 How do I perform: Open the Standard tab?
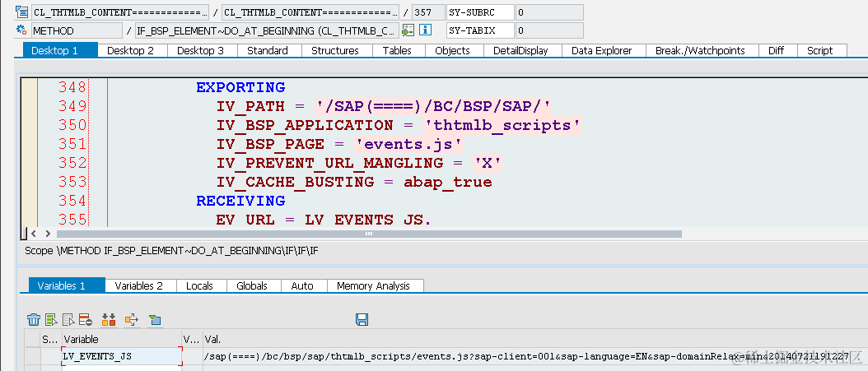(268, 50)
